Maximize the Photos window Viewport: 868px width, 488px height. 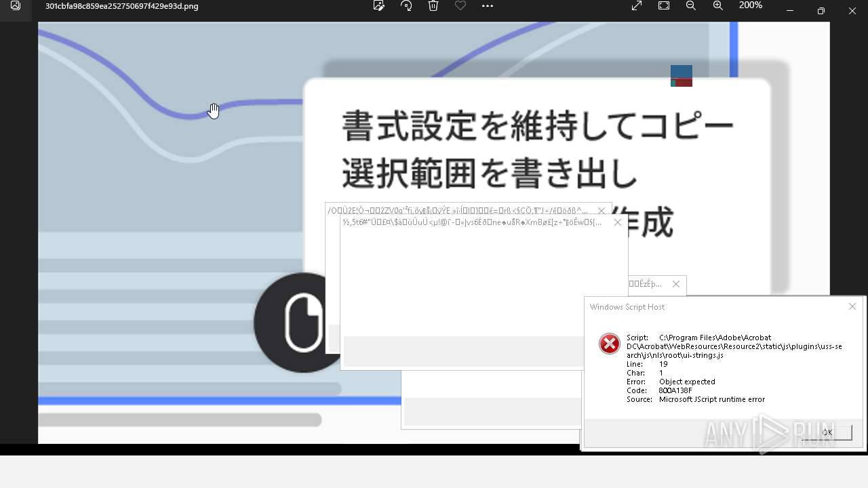pyautogui.click(x=821, y=10)
